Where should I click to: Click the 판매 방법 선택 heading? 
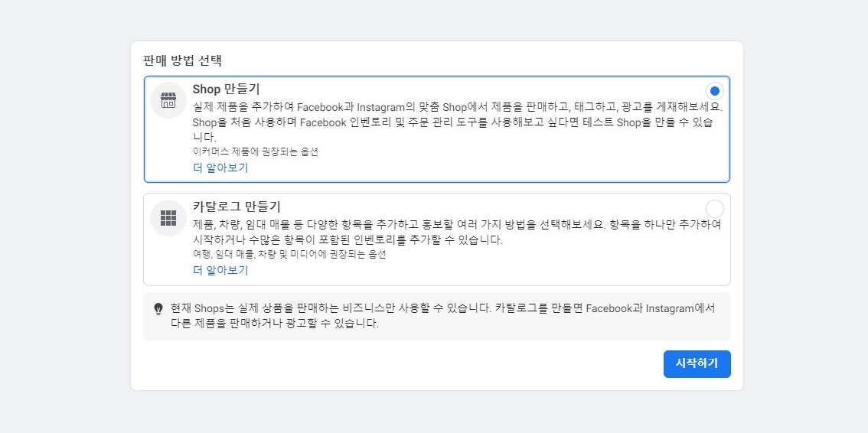click(x=182, y=60)
